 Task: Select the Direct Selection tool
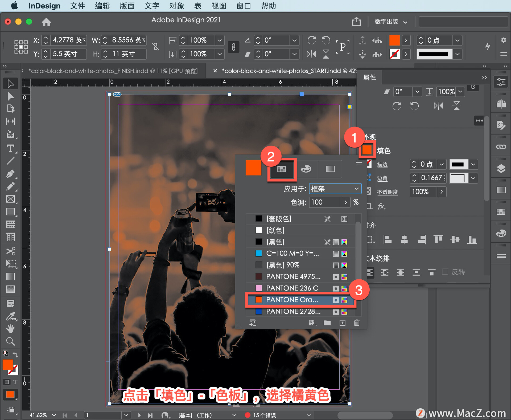coord(10,96)
